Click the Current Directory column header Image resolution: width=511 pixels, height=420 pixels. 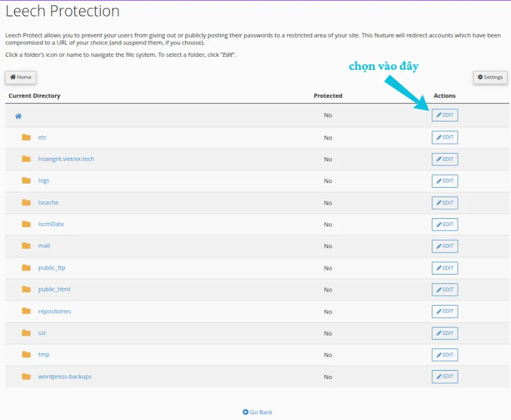[34, 96]
